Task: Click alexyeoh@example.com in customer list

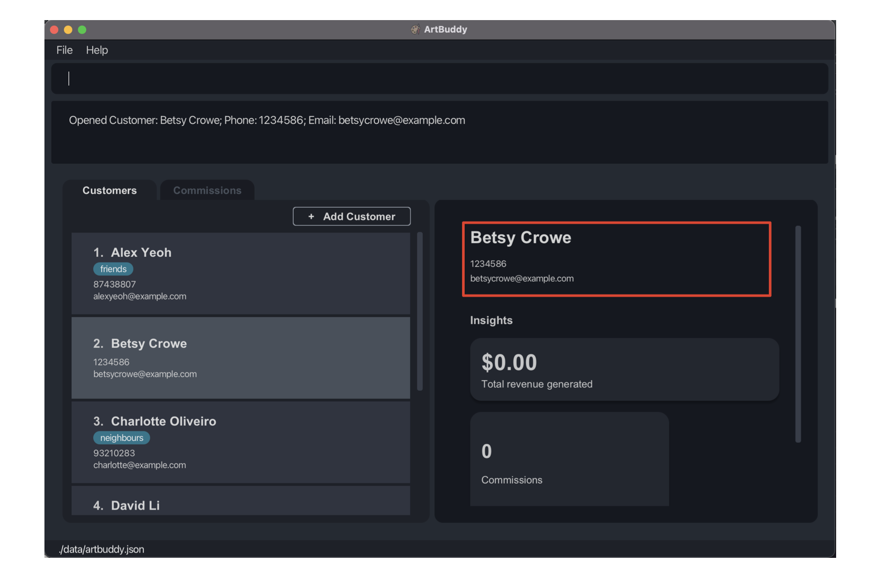Action: tap(140, 297)
